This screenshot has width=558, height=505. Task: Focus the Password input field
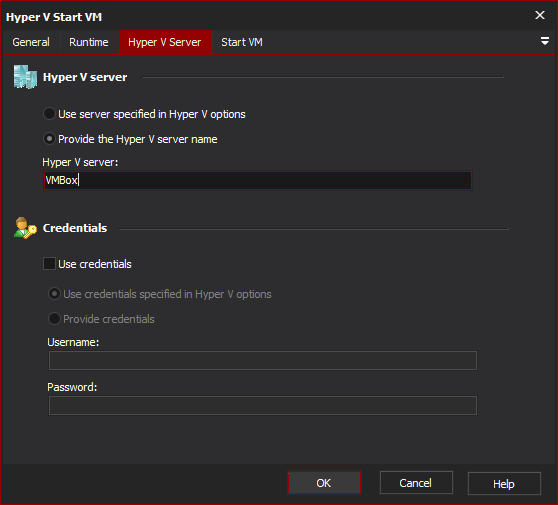(x=263, y=405)
